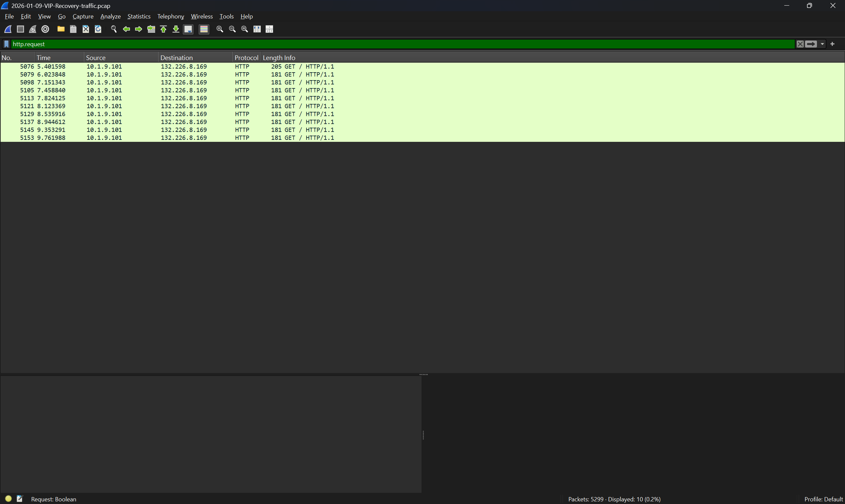The image size is (845, 504).
Task: Click the Request: Boolean status text
Action: pos(54,499)
